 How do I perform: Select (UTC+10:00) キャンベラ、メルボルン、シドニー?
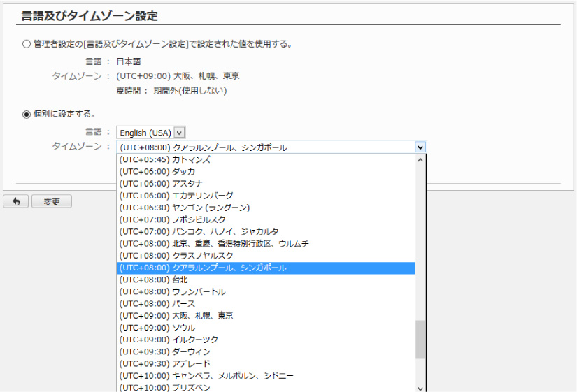[266, 376]
